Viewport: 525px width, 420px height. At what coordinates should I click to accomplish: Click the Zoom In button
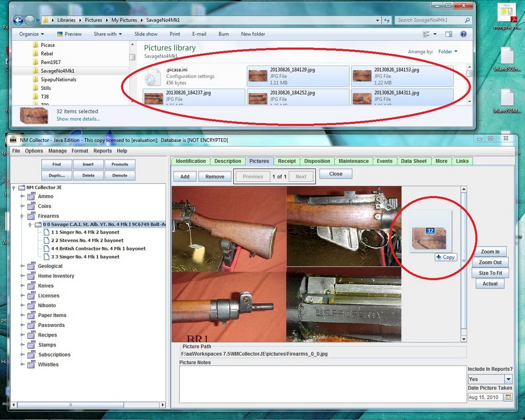coord(490,251)
